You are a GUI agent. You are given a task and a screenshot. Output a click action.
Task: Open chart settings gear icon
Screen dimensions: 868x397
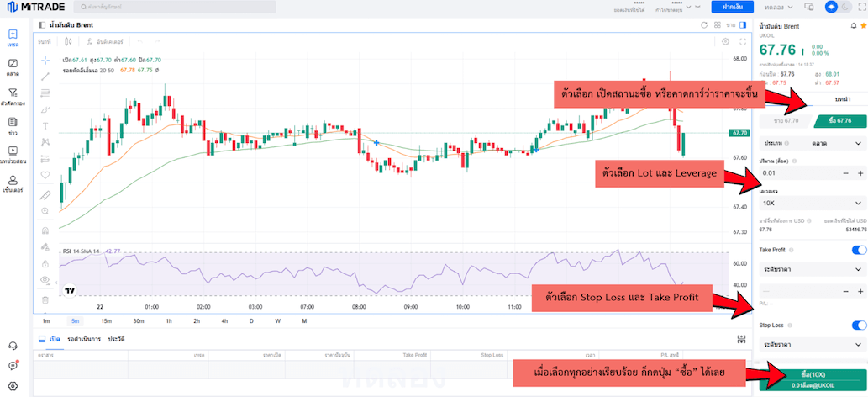coord(726,41)
